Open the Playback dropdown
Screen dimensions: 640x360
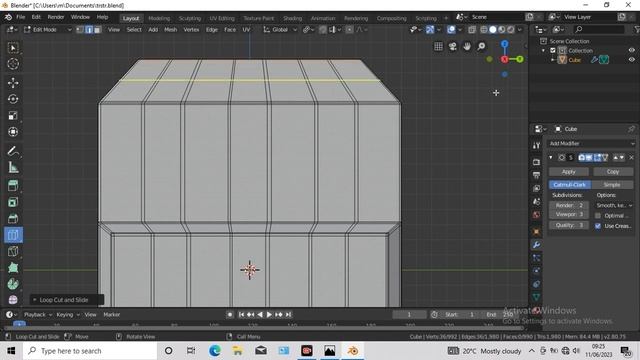(x=38, y=315)
